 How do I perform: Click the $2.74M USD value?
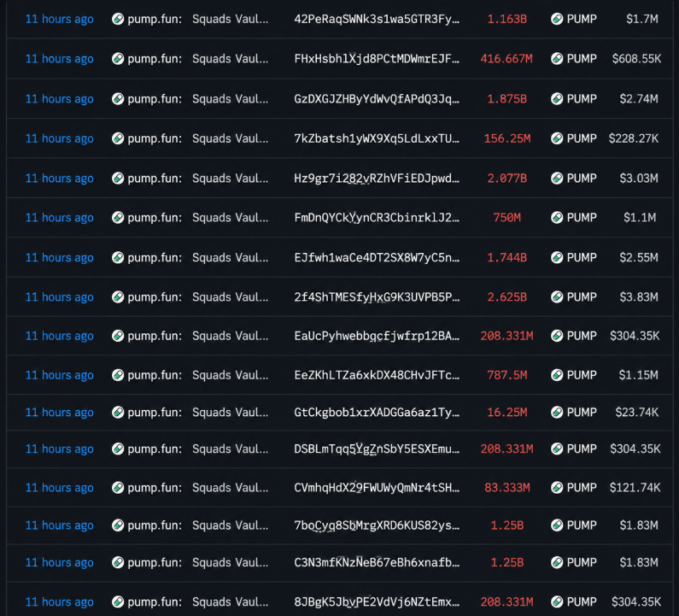coord(639,99)
